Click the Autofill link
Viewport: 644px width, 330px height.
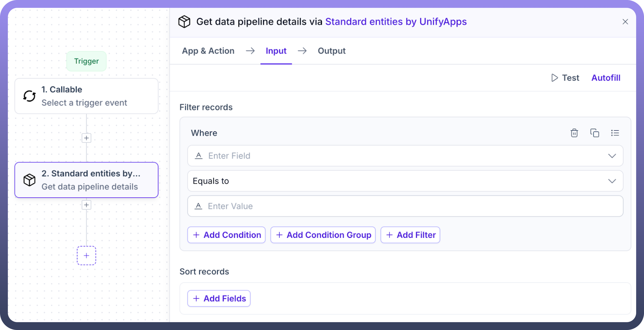[606, 78]
